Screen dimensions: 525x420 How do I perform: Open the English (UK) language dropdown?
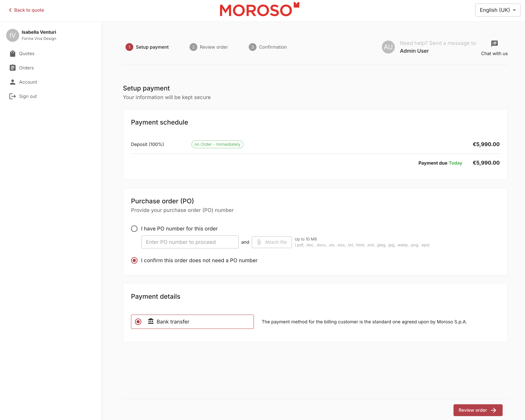pyautogui.click(x=497, y=10)
